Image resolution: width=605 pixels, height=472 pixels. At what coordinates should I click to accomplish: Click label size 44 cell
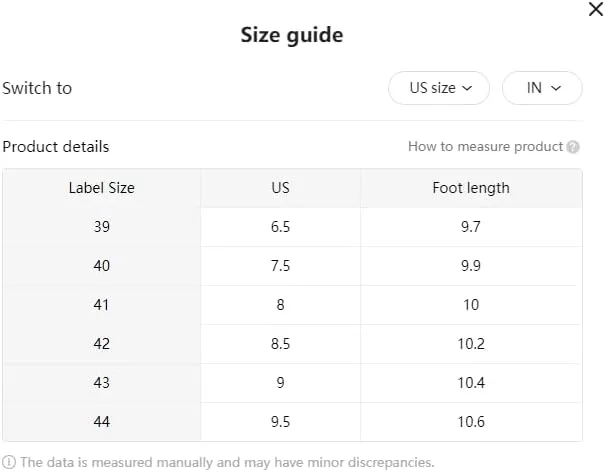[102, 421]
